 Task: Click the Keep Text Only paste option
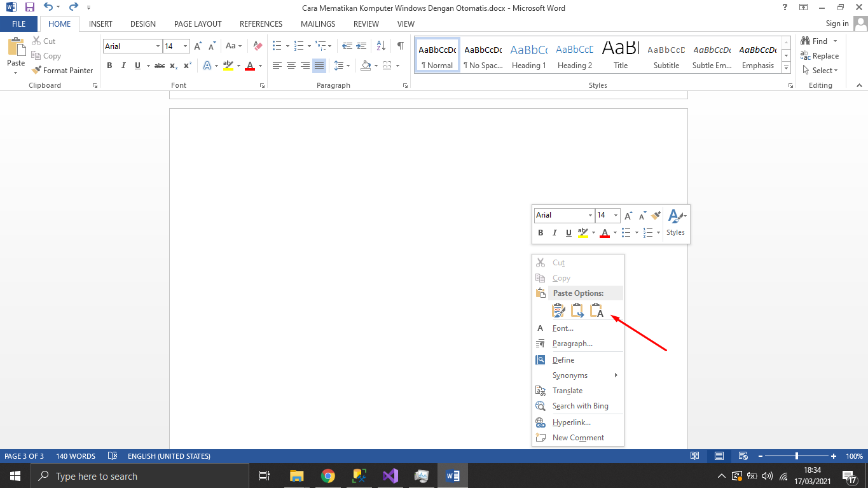[x=596, y=310]
